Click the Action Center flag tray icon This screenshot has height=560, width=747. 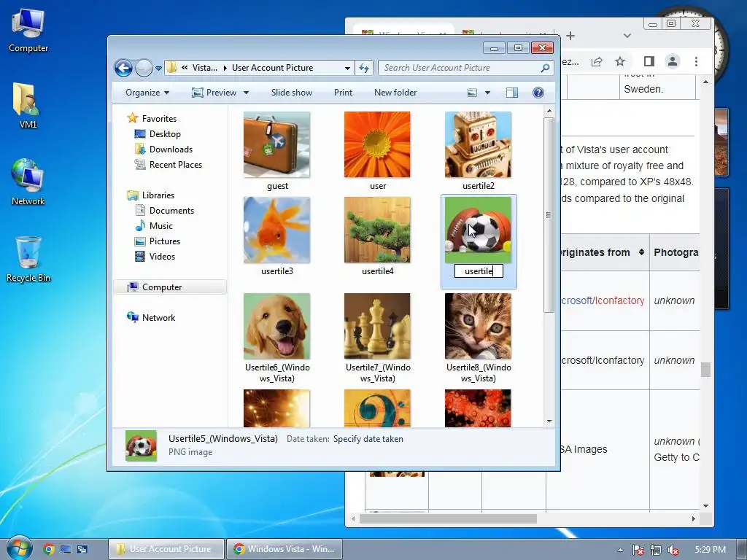coord(638,550)
